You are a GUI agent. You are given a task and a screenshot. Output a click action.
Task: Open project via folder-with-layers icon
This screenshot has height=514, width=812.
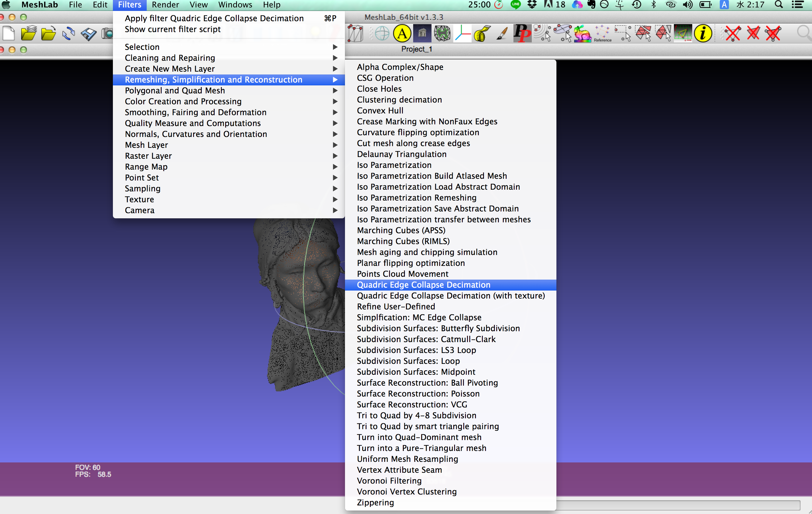tap(29, 34)
